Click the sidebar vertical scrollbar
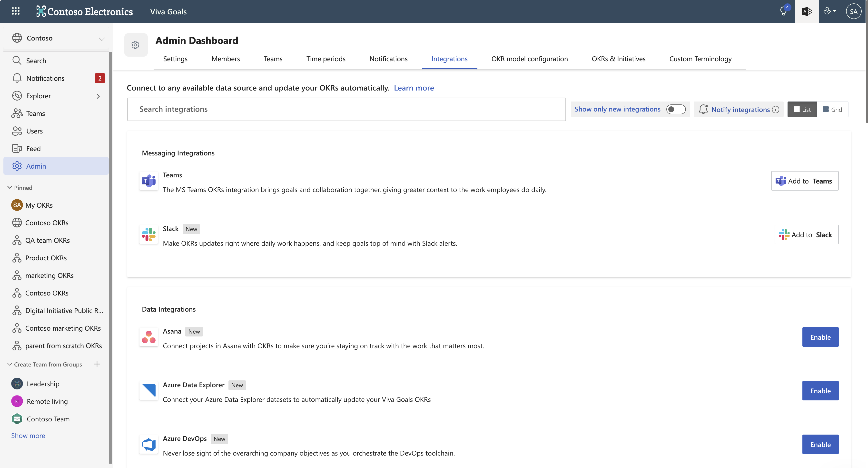 pos(110,258)
